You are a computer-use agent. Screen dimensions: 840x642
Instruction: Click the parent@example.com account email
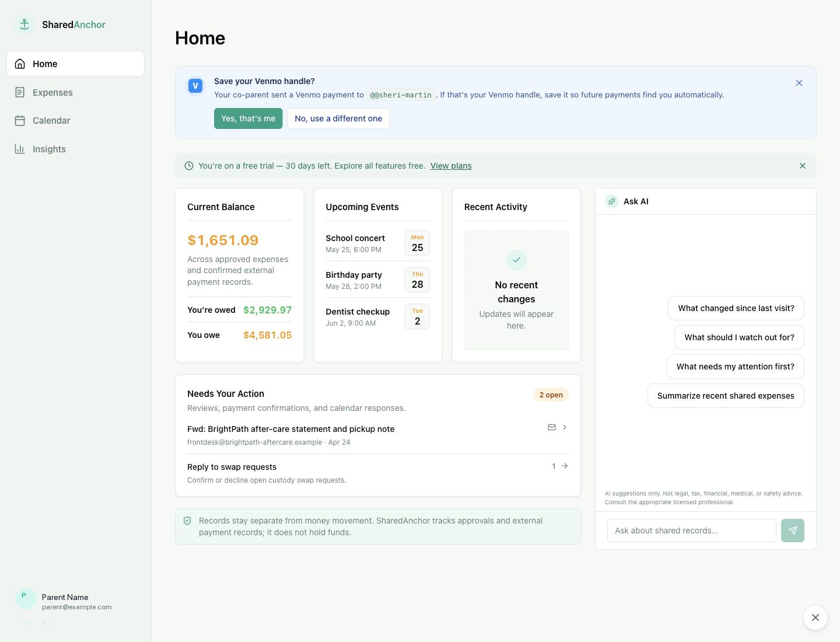pos(77,607)
